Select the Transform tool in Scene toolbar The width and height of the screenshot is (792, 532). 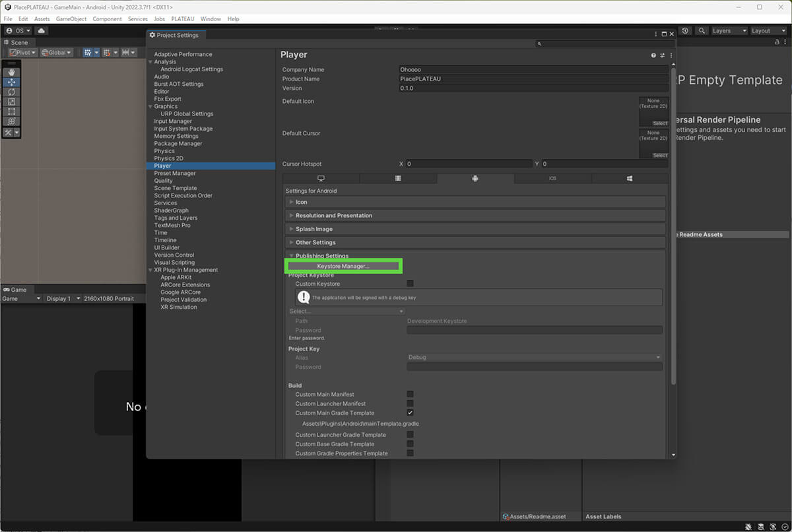(11, 121)
